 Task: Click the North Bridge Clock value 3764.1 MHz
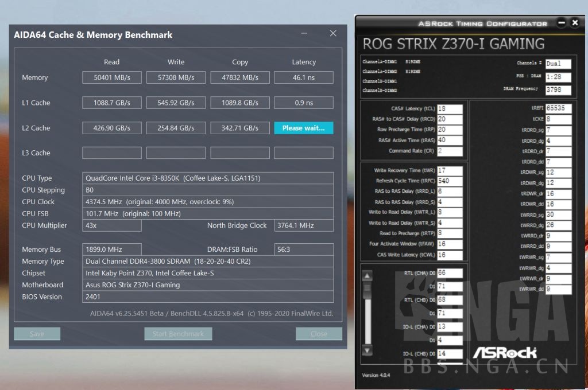pos(304,225)
